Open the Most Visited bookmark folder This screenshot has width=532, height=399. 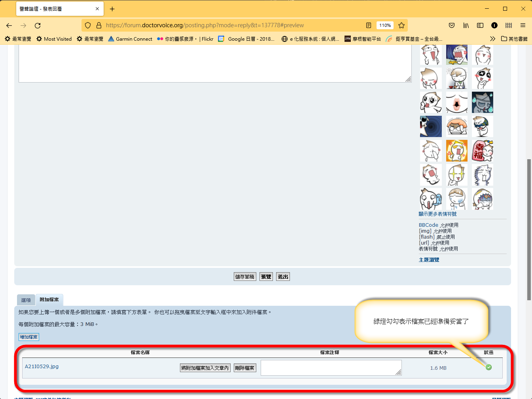(54, 39)
